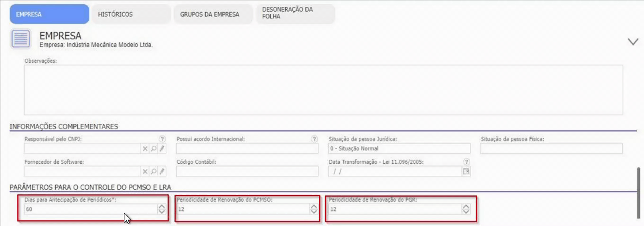Open the Data Transformação calendar picker
Viewport: 644px width, 226px height.
coord(466,171)
